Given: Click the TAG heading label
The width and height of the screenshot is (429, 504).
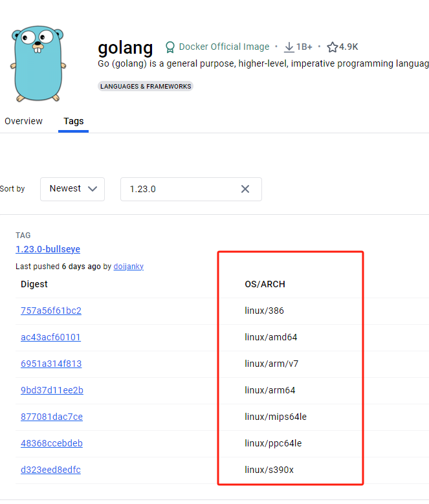Looking at the screenshot, I should pos(23,236).
